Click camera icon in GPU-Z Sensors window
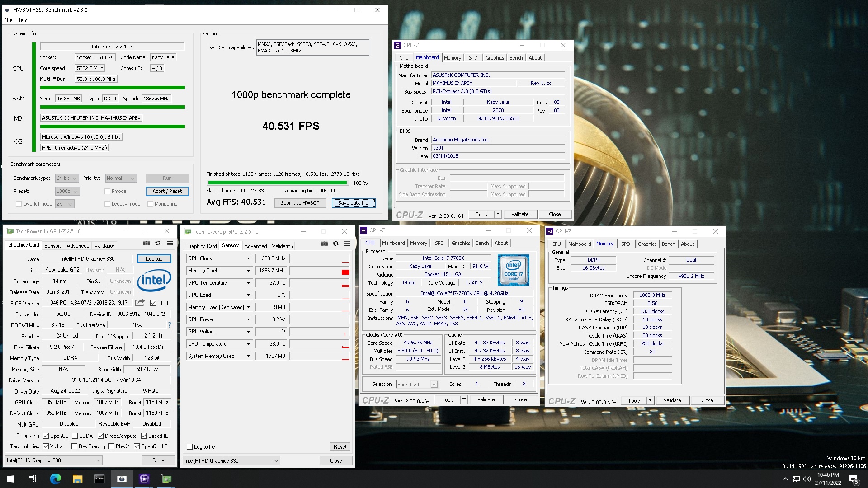Image resolution: width=868 pixels, height=488 pixels. [x=324, y=244]
